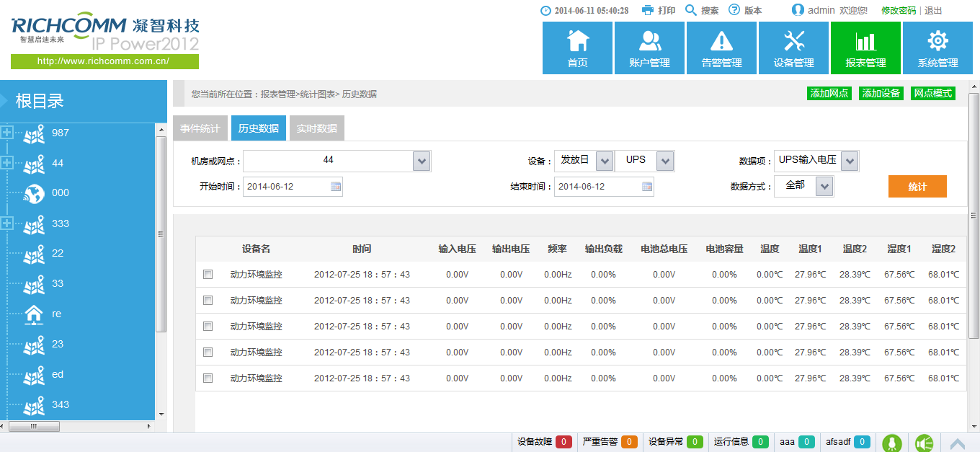This screenshot has width=980, height=452.
Task: Select the house icon of node re
Action: coord(34,314)
